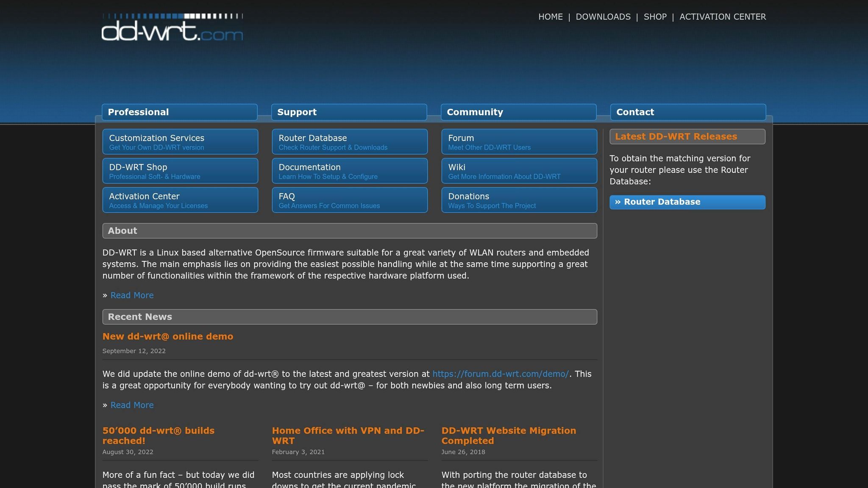Open Home Office with VPN headline
The image size is (868, 488).
[348, 435]
